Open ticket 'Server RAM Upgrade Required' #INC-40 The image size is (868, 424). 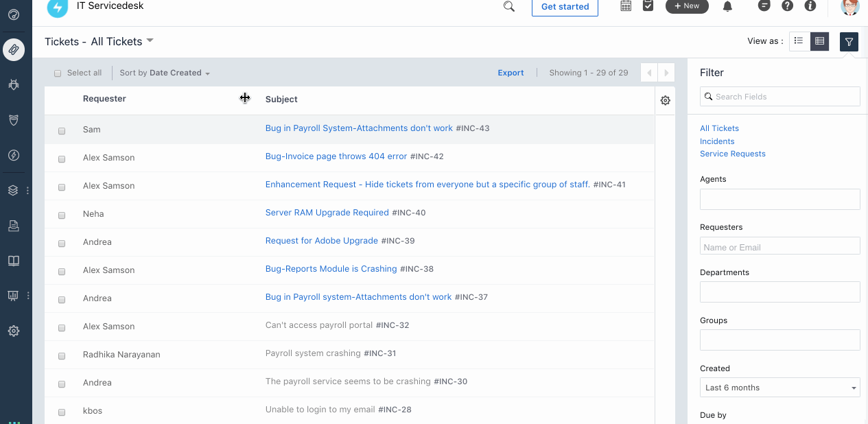pyautogui.click(x=327, y=212)
